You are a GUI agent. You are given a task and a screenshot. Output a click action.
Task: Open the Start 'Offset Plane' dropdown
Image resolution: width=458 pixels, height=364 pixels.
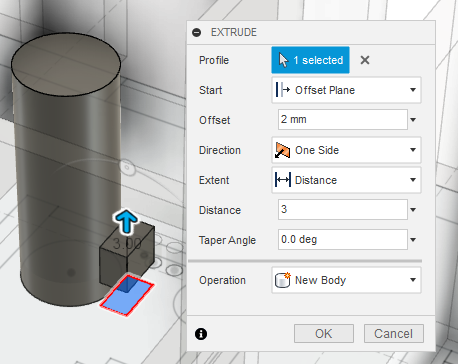(346, 90)
